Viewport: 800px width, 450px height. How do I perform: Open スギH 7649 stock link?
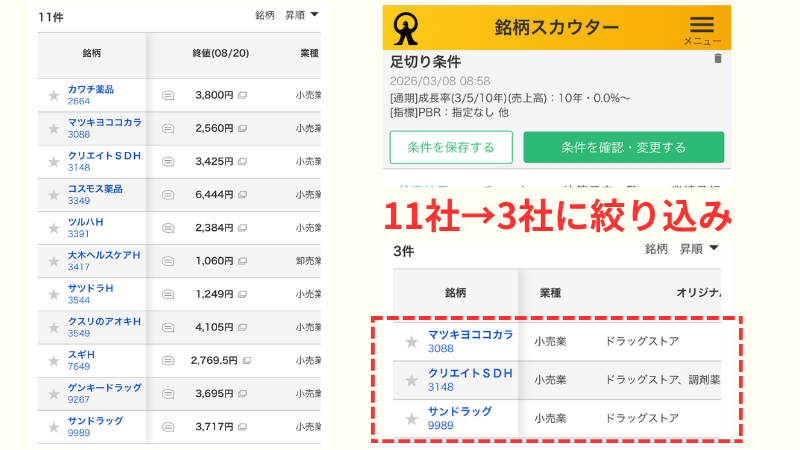click(x=81, y=360)
